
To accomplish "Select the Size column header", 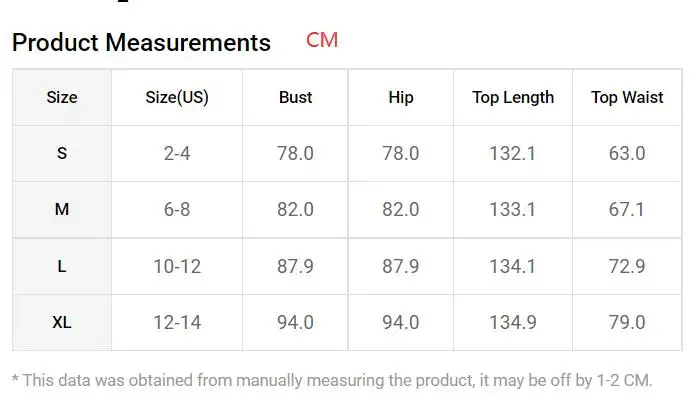I will point(62,97).
